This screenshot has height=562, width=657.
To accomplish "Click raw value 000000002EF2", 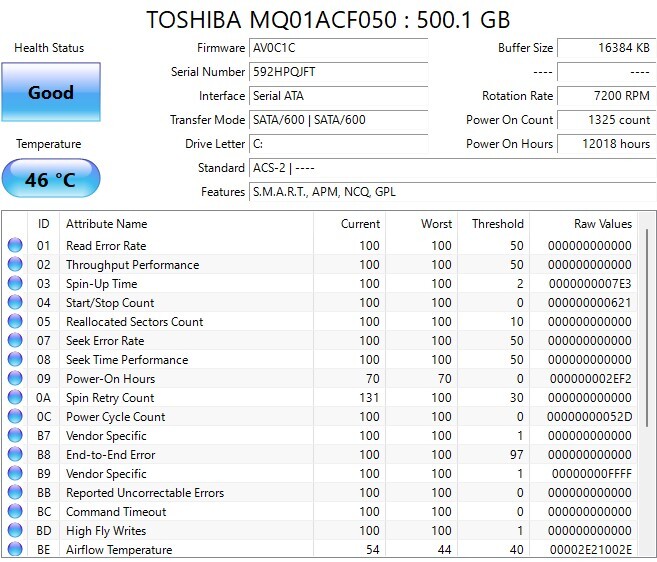I will [590, 378].
